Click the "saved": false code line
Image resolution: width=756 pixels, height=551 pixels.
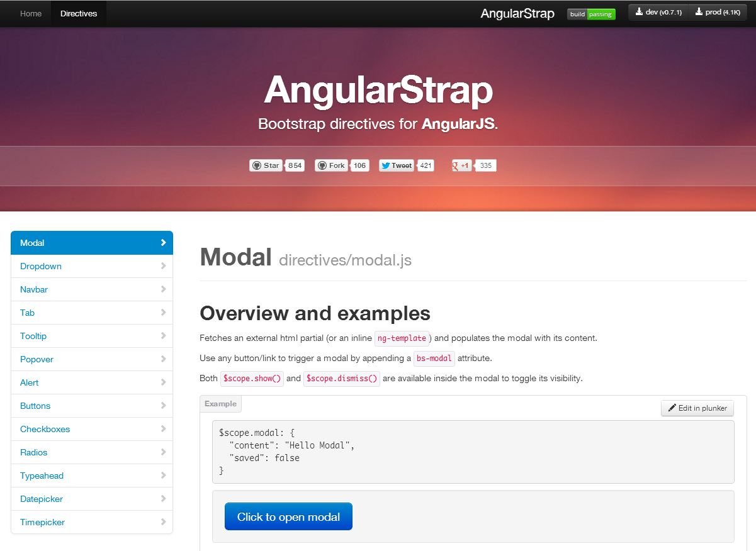tap(264, 458)
